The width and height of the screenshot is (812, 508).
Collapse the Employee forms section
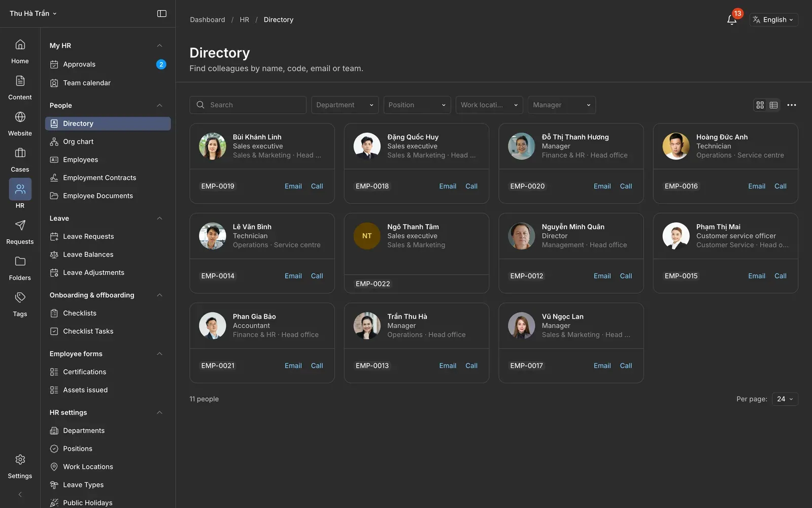[159, 354]
